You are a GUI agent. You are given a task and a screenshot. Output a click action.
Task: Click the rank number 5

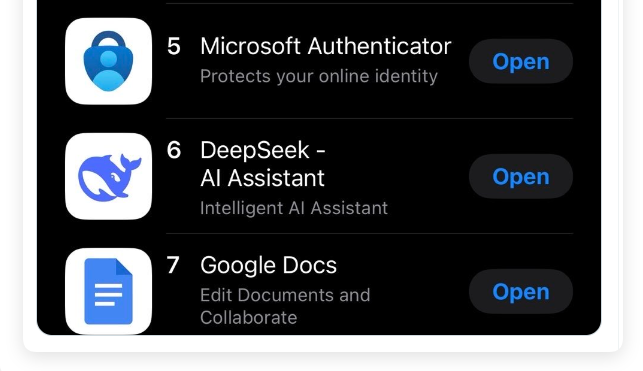174,46
